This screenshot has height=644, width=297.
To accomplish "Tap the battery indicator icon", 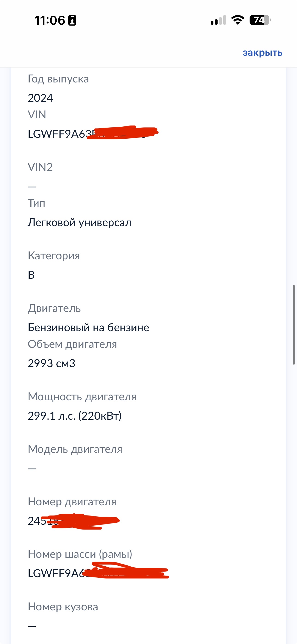I will (260, 20).
